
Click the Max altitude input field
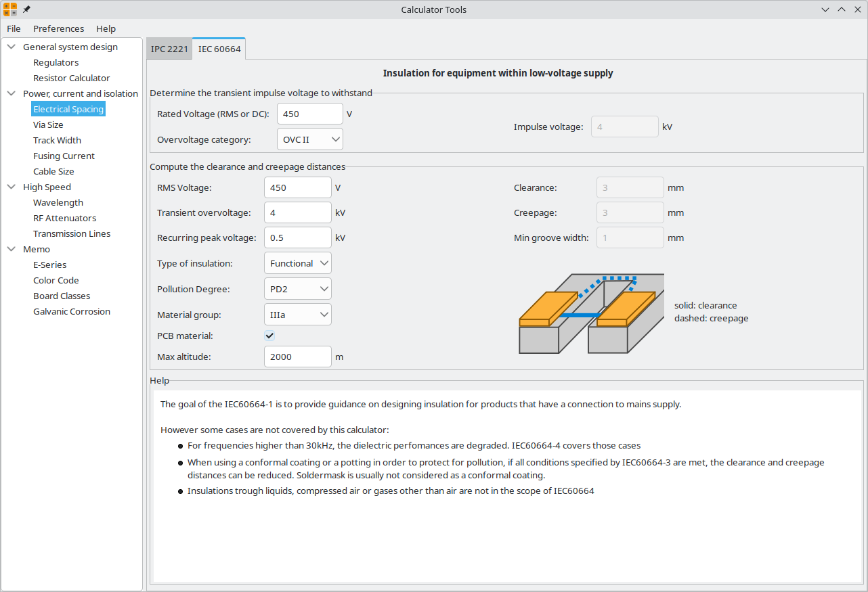pos(298,357)
